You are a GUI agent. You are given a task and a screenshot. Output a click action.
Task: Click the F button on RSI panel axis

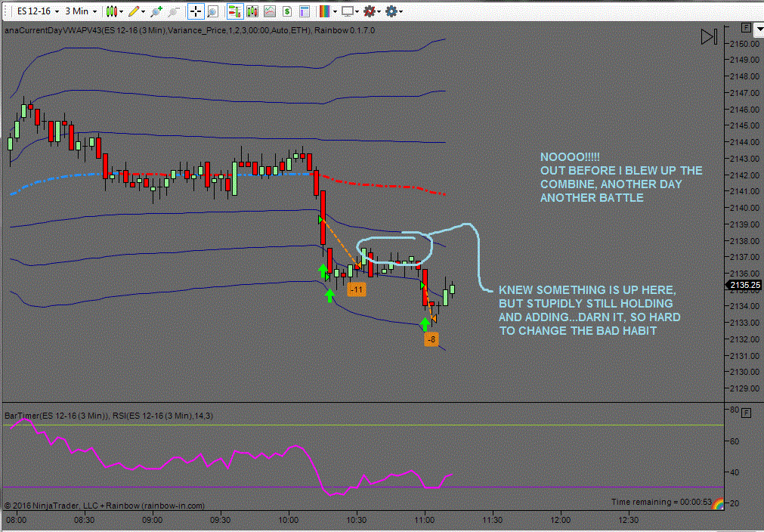click(745, 413)
